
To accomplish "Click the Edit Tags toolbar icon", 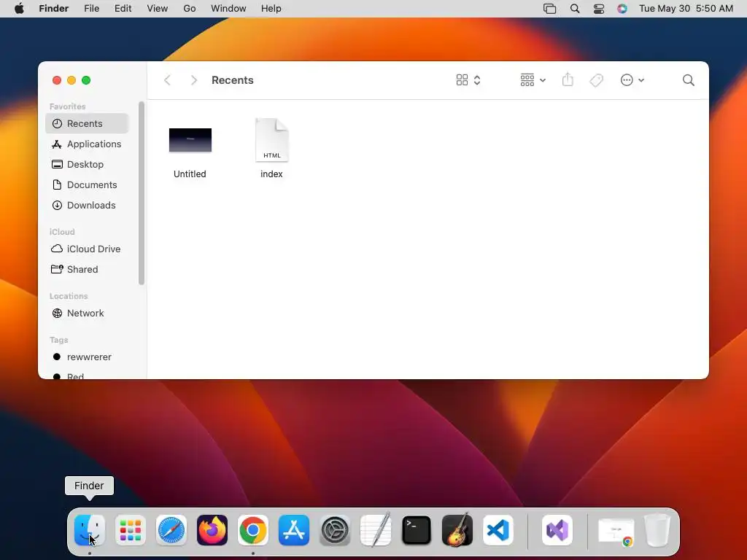I will pos(596,80).
